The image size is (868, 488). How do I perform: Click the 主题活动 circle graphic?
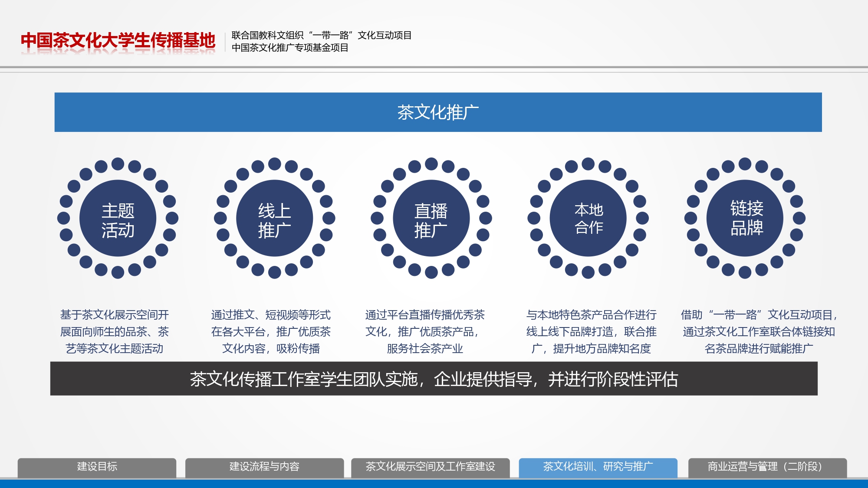tap(118, 218)
